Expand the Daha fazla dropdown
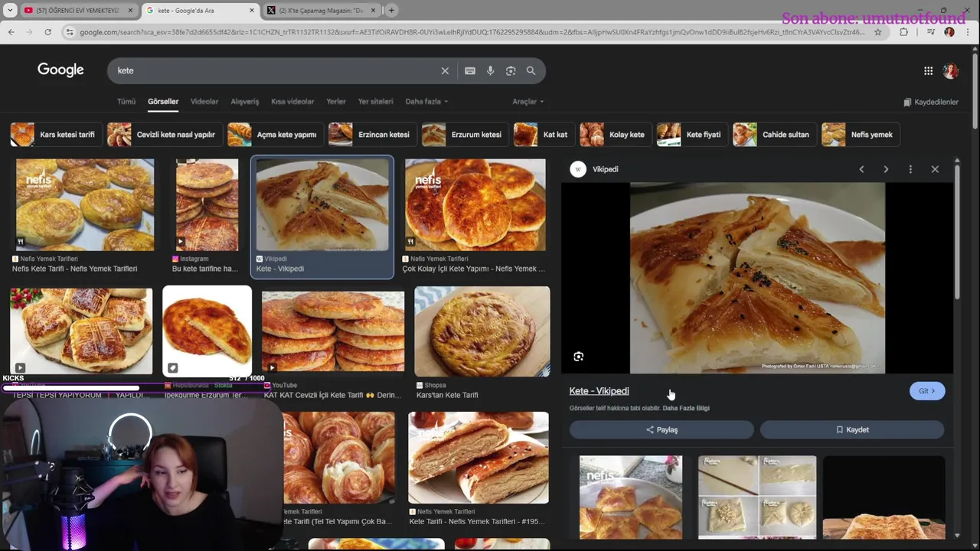The image size is (980, 551). pos(426,102)
